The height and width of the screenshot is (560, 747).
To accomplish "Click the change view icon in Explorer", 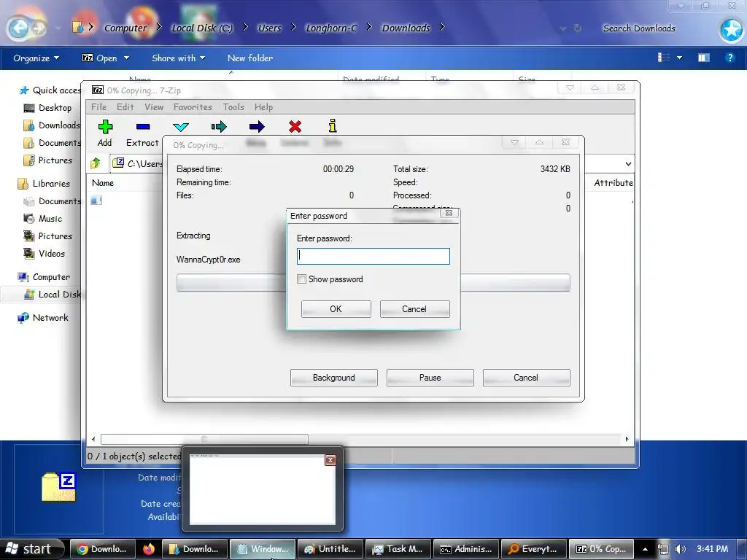I will 664,58.
